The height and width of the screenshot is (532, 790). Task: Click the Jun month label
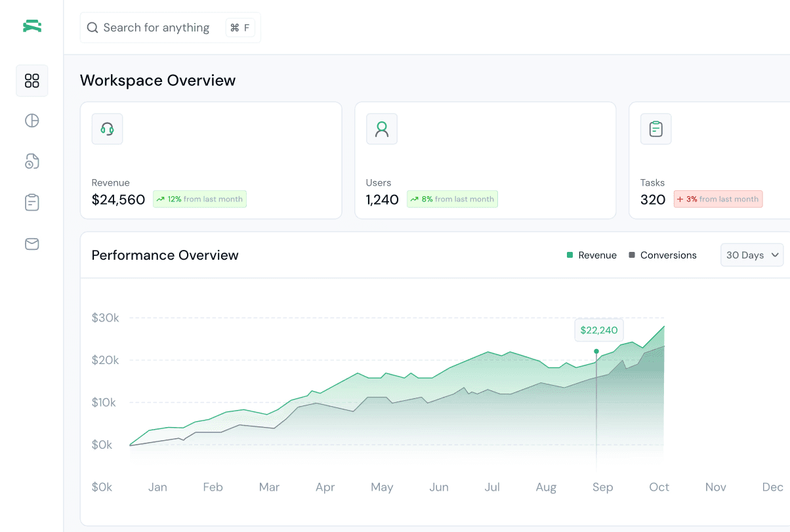tap(439, 487)
